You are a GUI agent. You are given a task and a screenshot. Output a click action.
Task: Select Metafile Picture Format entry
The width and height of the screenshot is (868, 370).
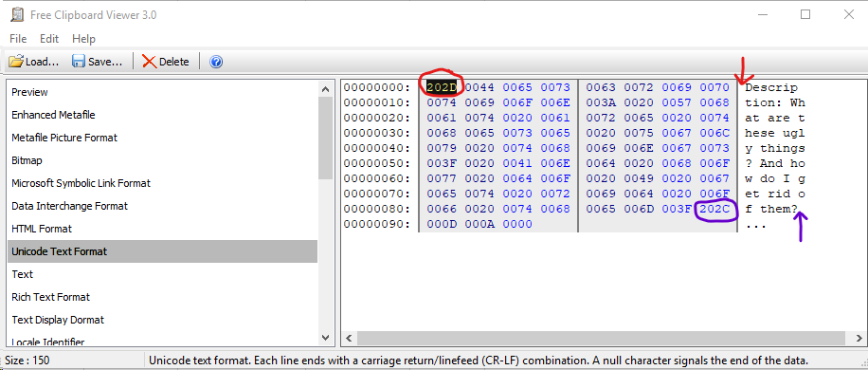click(x=163, y=138)
